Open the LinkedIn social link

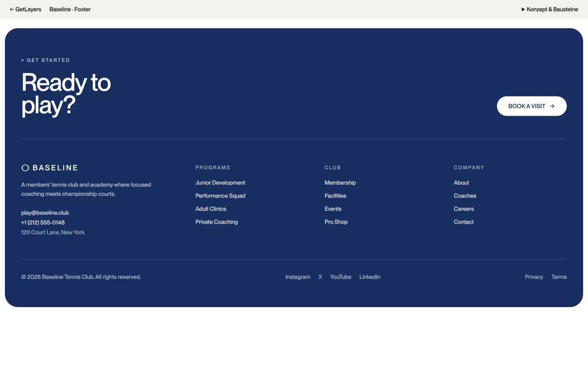pyautogui.click(x=370, y=277)
